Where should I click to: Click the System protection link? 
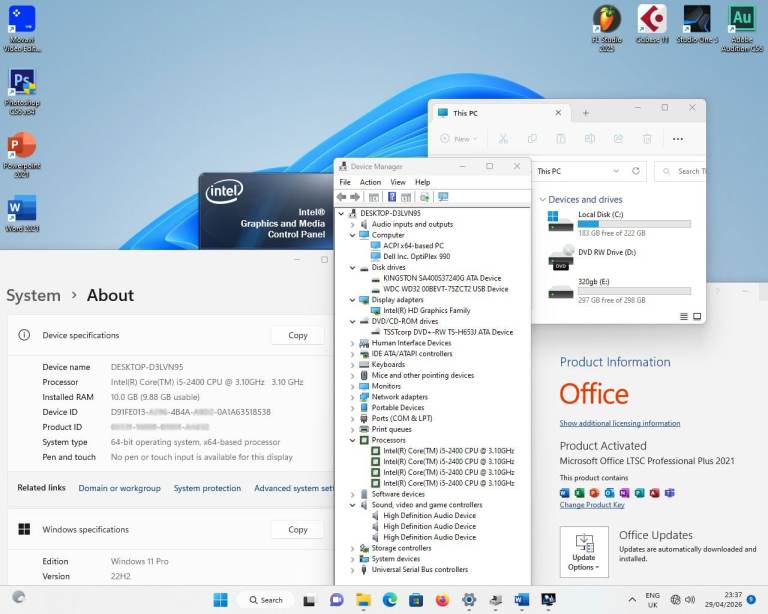pos(207,488)
